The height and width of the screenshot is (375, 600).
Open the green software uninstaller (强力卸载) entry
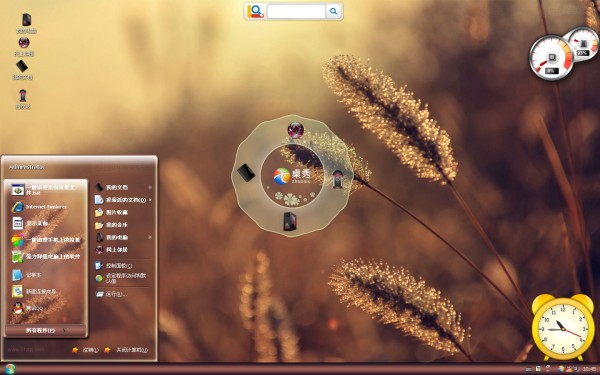click(46, 257)
